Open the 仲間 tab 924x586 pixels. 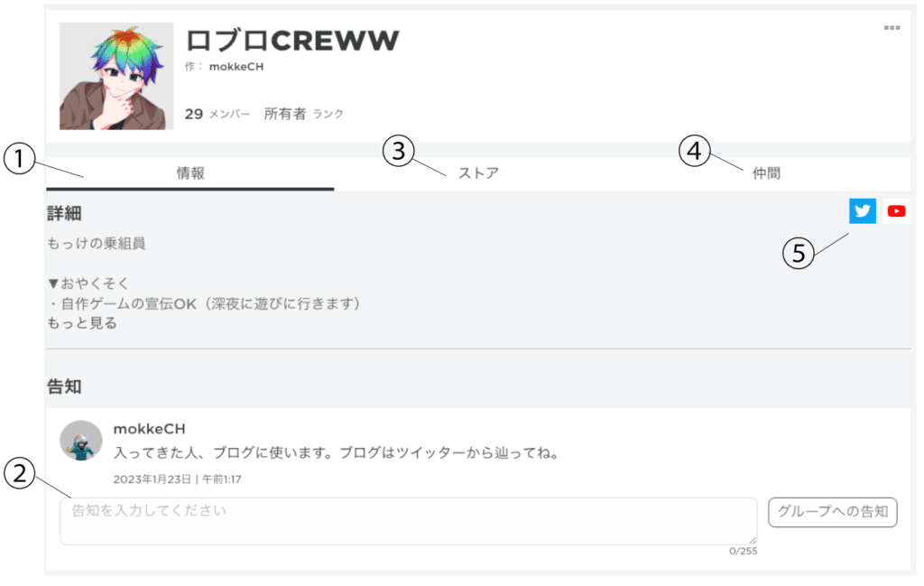[766, 173]
